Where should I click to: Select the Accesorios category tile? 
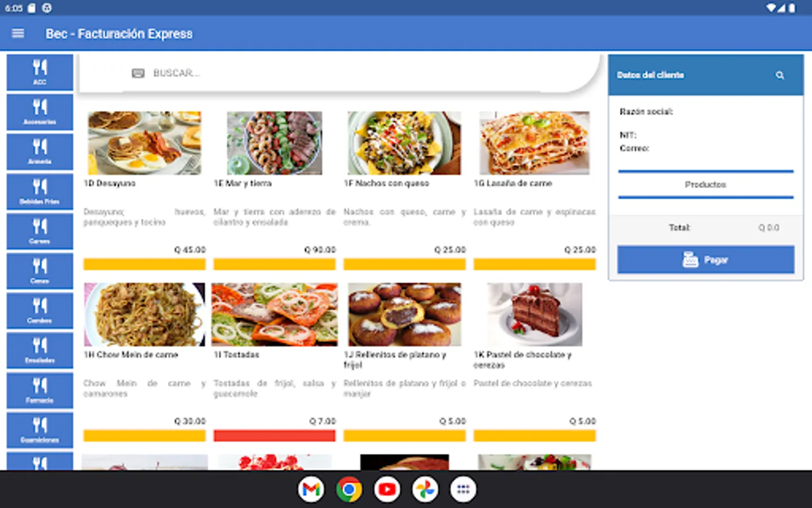tap(40, 112)
